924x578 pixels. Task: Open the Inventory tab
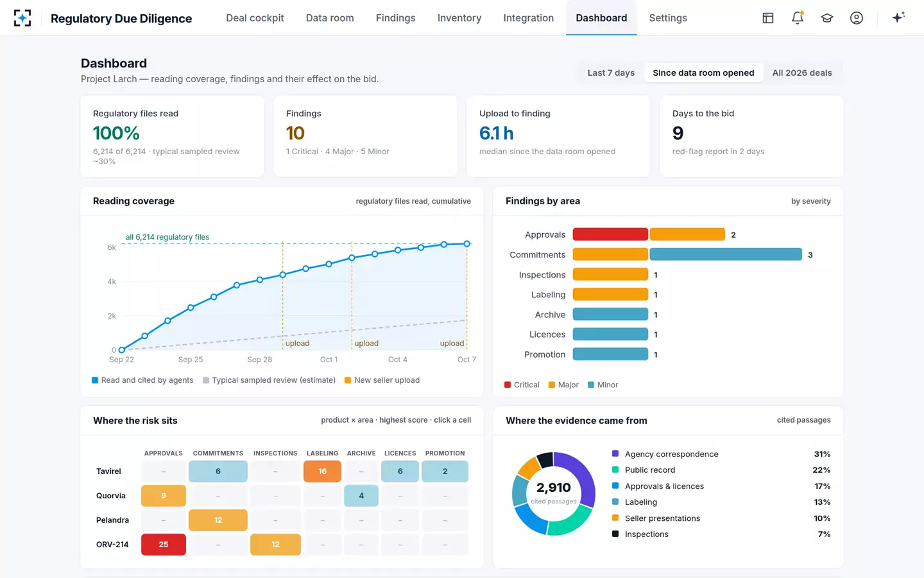tap(459, 18)
